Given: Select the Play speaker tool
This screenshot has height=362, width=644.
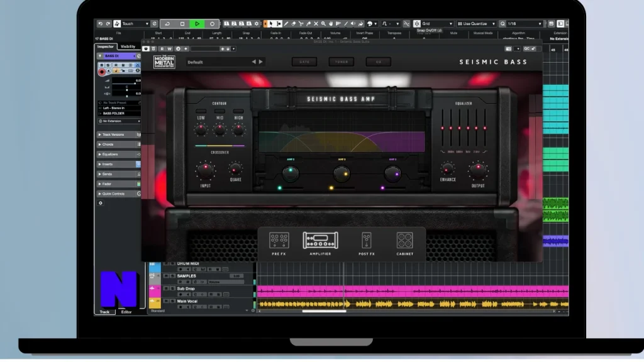Looking at the screenshot, I should 353,24.
